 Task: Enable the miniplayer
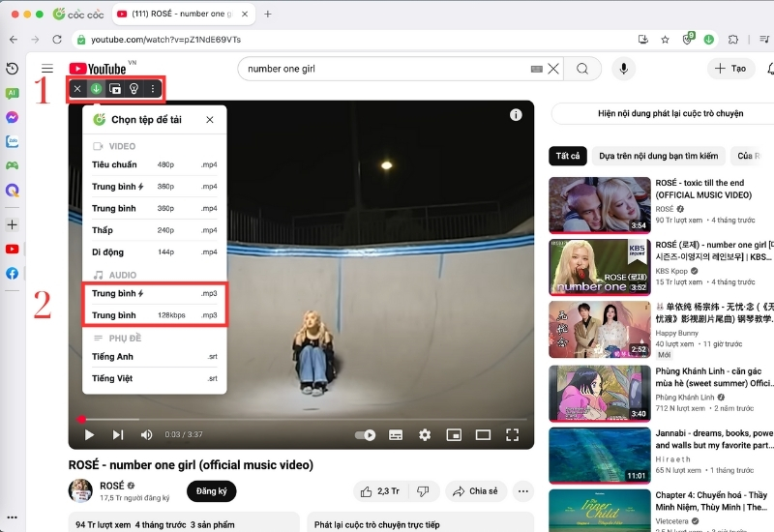click(x=454, y=434)
